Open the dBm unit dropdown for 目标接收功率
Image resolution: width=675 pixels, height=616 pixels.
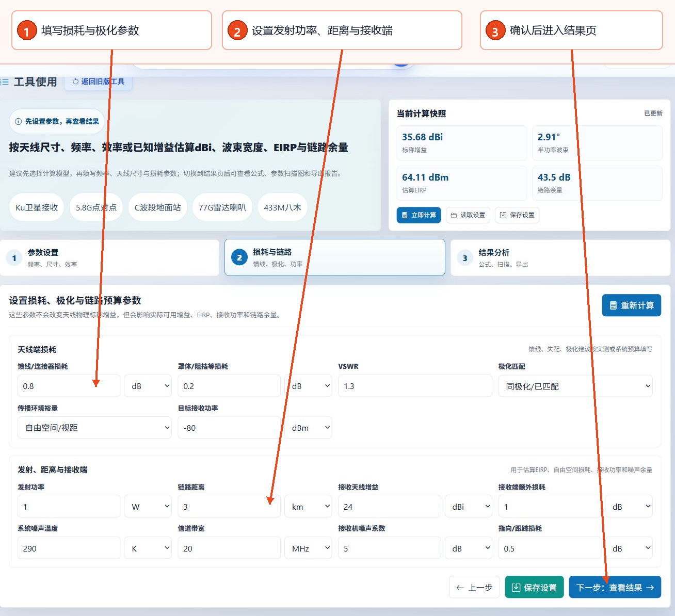click(x=309, y=428)
